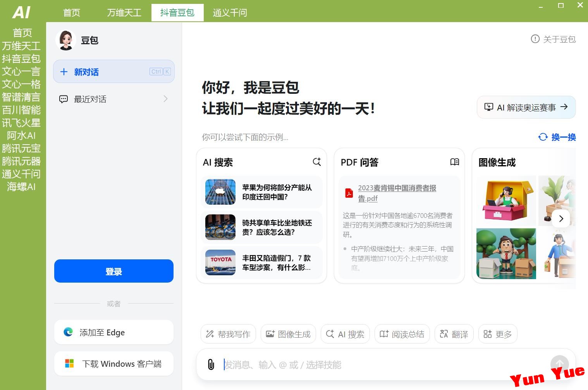
Task: Show next images with the right arrow
Action: click(x=561, y=219)
